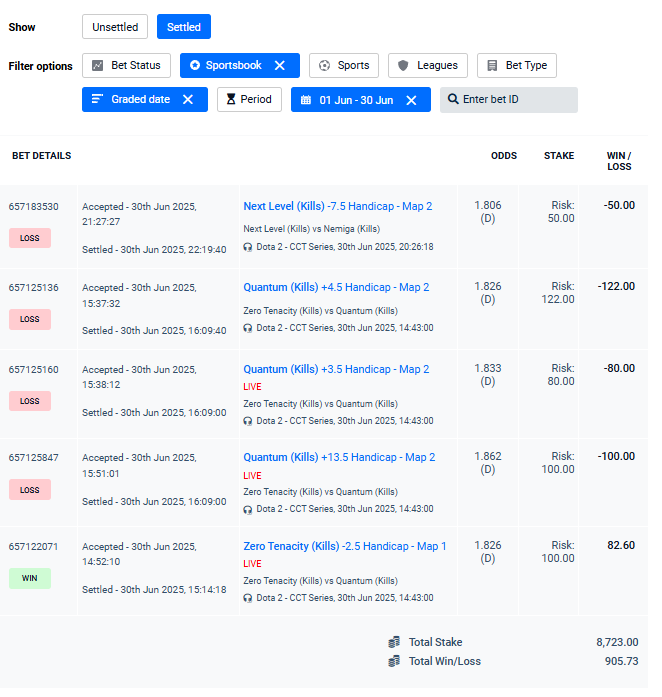
Task: Open the Bet Type filter menu
Action: coord(516,66)
